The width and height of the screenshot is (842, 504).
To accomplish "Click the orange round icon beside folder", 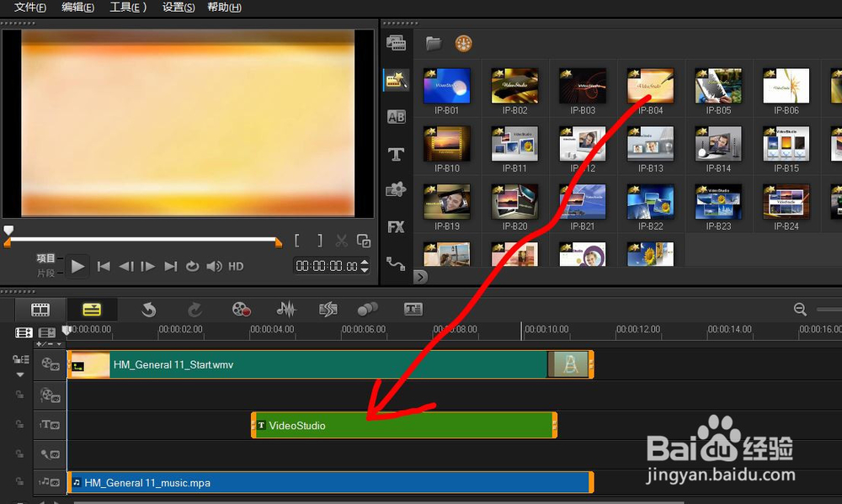I will 463,43.
